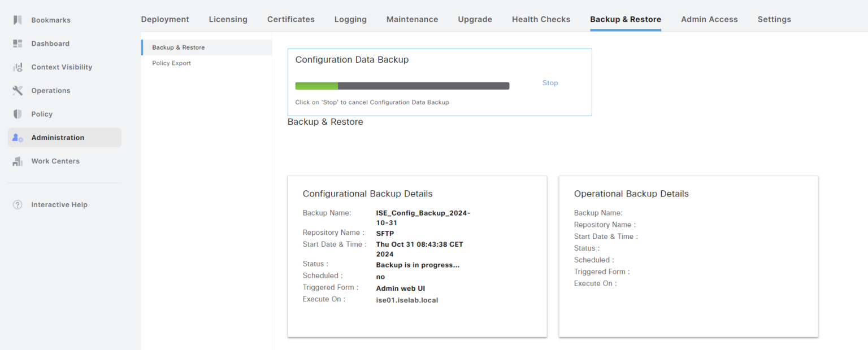This screenshot has height=350, width=868.
Task: Click the Operational Backup Details card
Action: [688, 256]
